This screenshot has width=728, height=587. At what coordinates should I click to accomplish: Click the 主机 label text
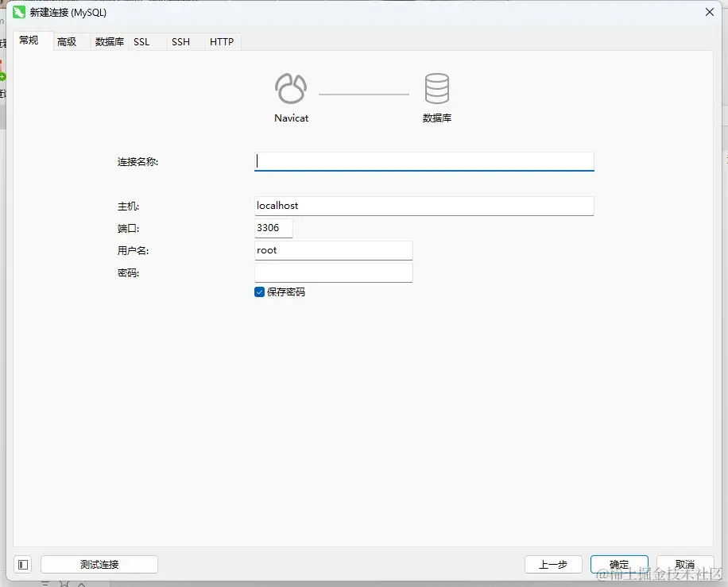pyautogui.click(x=128, y=206)
